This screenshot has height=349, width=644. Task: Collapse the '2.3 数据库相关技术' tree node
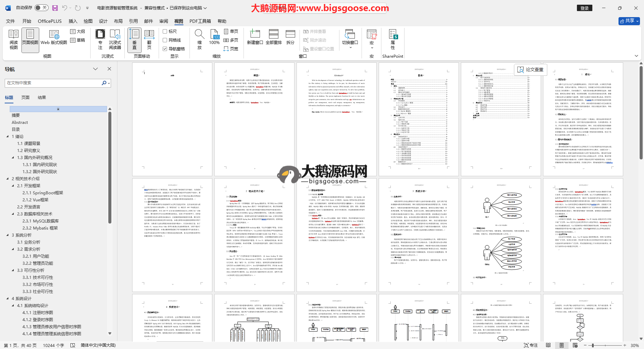[13, 214]
